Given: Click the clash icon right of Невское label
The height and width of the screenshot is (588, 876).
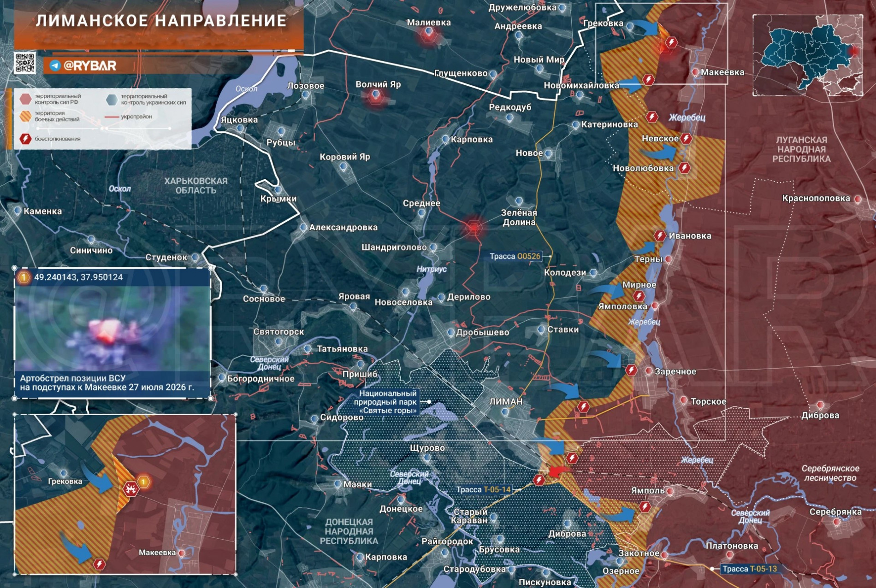Looking at the screenshot, I should 686,138.
